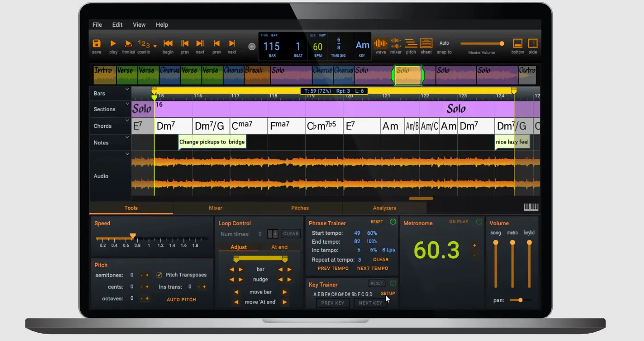This screenshot has height=341, width=644.
Task: Click the Phrase Trainer RESET button
Action: point(377,222)
